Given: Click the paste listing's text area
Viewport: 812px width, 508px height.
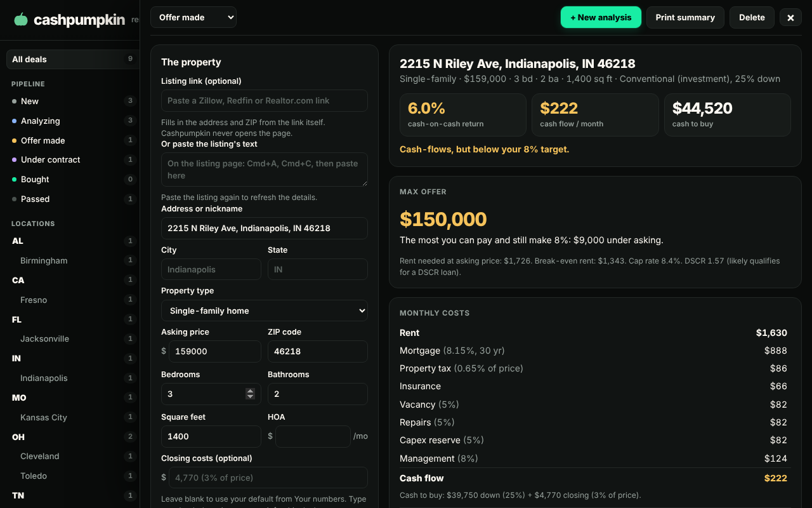Looking at the screenshot, I should 265,170.
